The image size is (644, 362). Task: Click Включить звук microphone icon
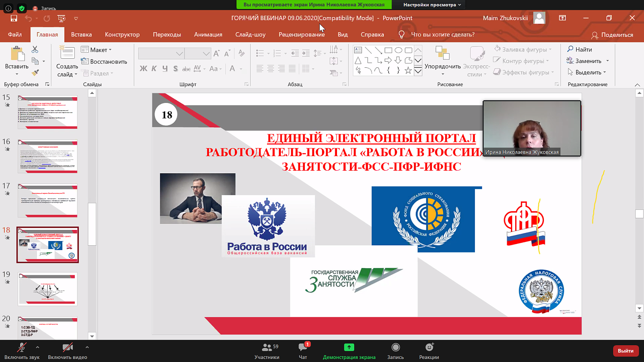pos(21,347)
